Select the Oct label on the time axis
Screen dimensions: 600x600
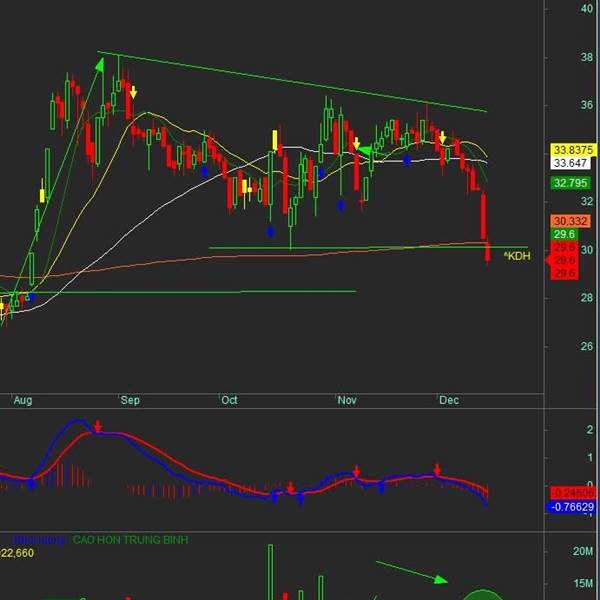pyautogui.click(x=229, y=400)
